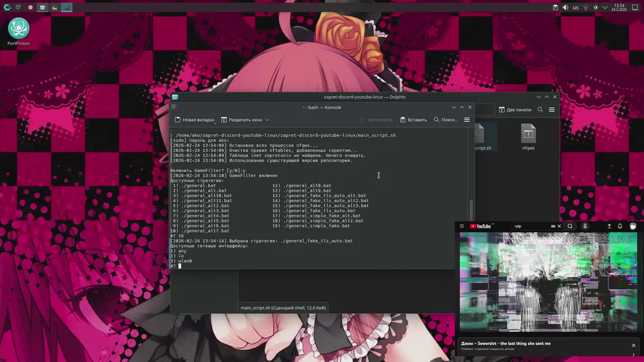Click terminal line '19) ./general_simple_fake.bat'

(x=311, y=226)
